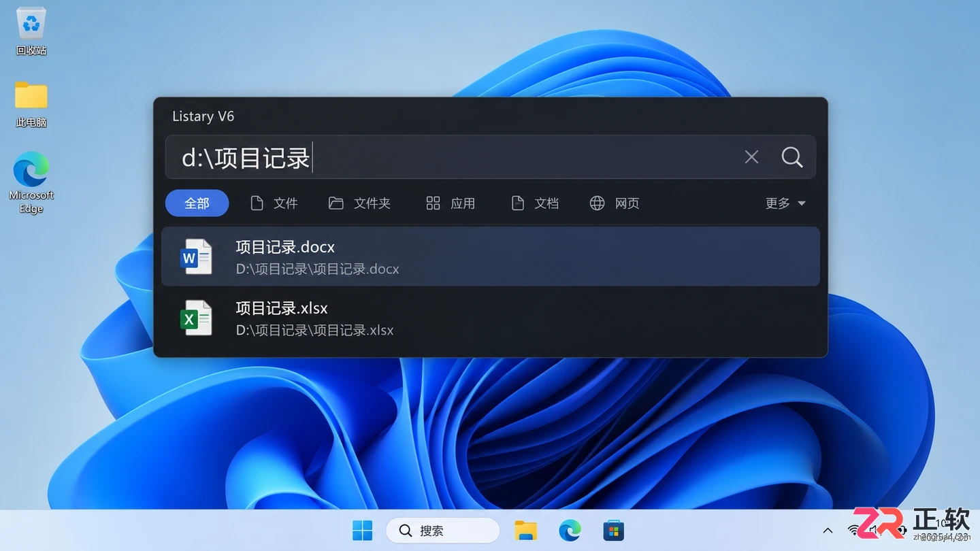Open the 项目记录.docx result name
Viewport: 980px width, 551px height.
285,246
